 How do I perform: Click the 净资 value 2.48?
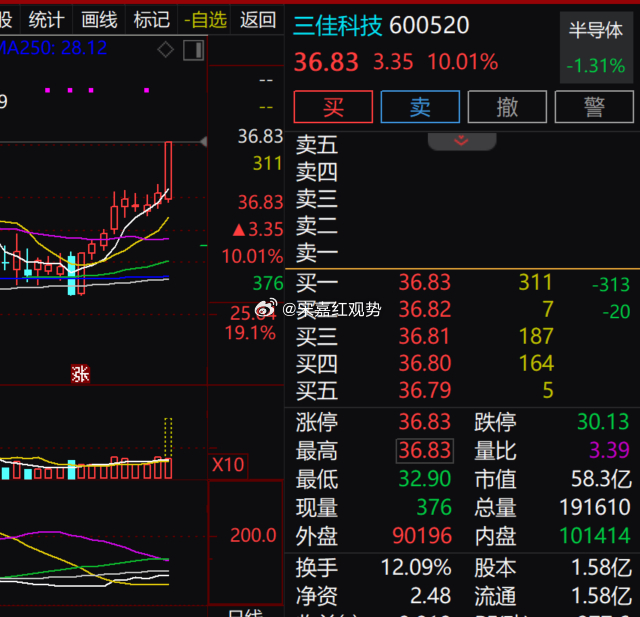click(431, 596)
